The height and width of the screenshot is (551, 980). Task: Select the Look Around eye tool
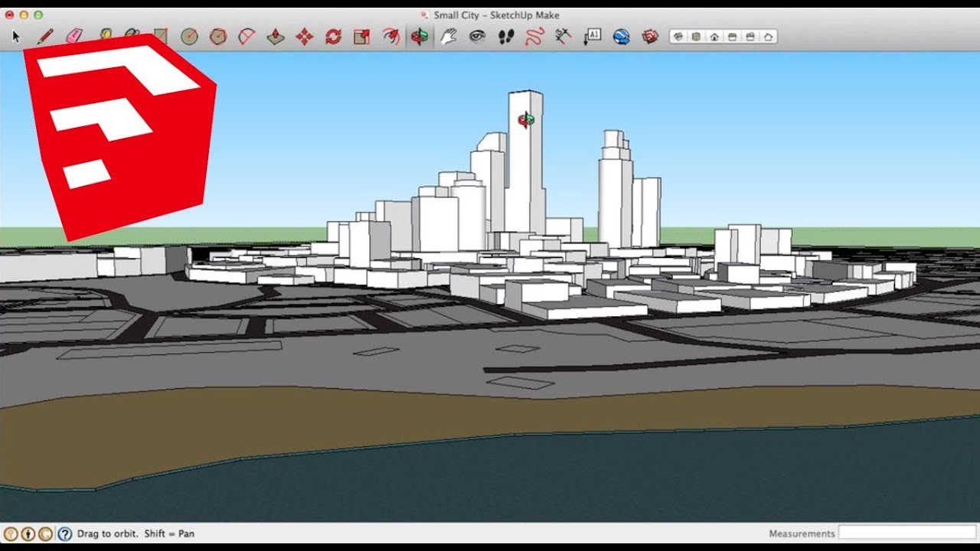click(x=478, y=36)
